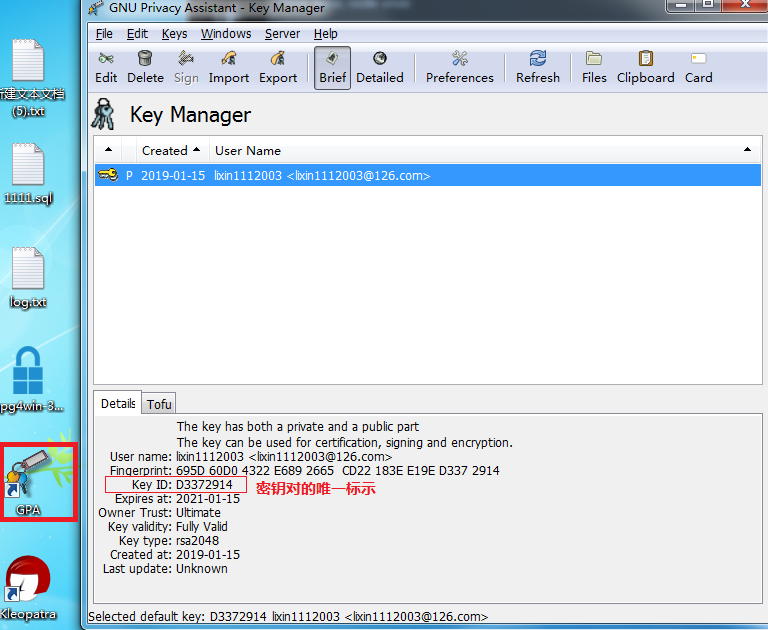768x630 pixels.
Task: Export the key using the toolbar icon
Action: coord(278,68)
